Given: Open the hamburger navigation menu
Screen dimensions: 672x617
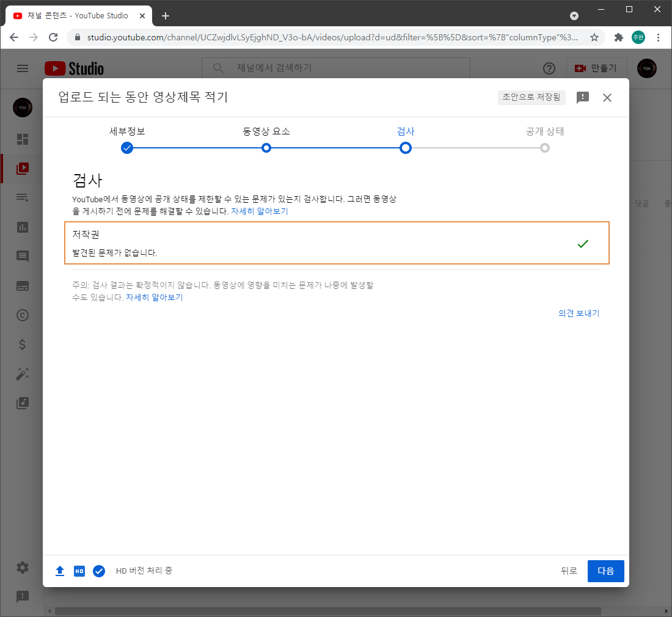Looking at the screenshot, I should click(22, 68).
